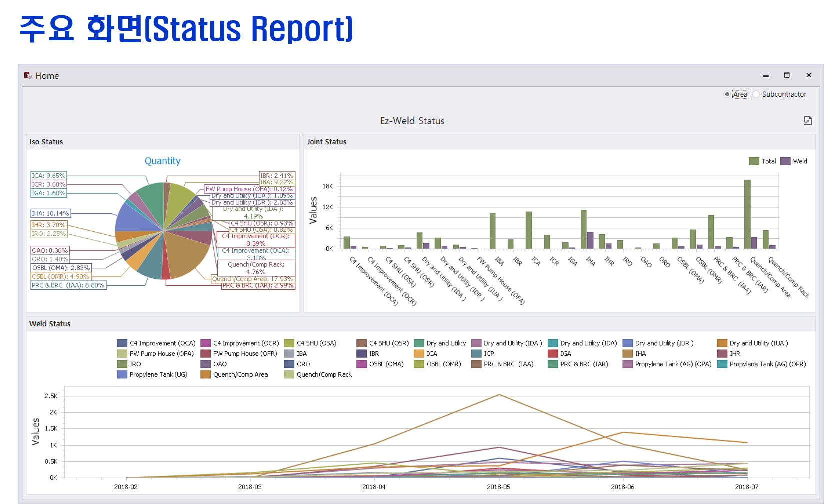Select the Area radio button
This screenshot has width=824, height=504.
[x=727, y=94]
